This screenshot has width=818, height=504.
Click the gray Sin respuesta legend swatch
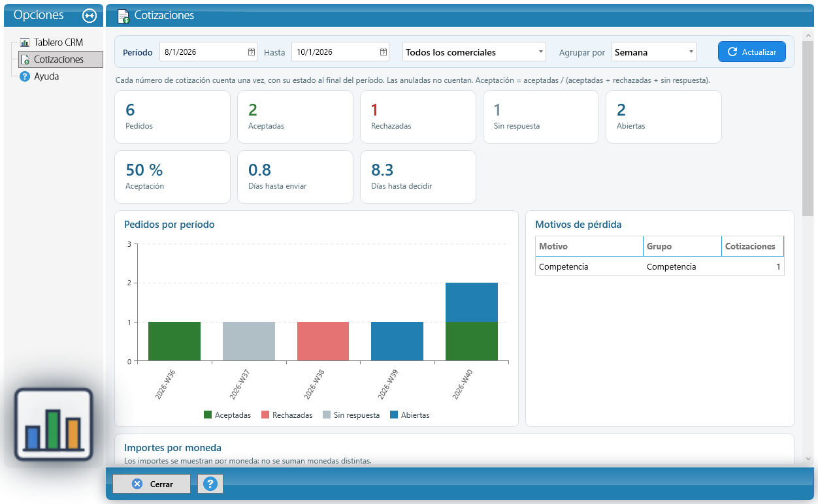point(327,415)
